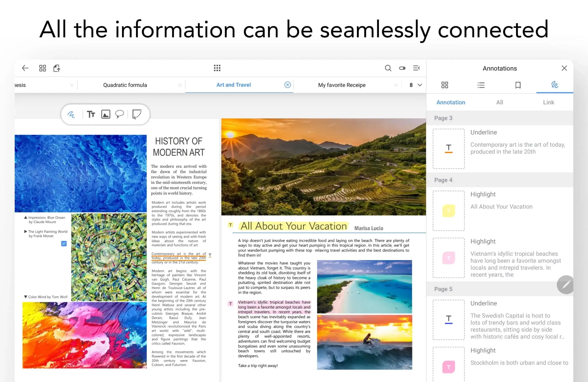Open the Link annotations sub-tab

click(548, 102)
